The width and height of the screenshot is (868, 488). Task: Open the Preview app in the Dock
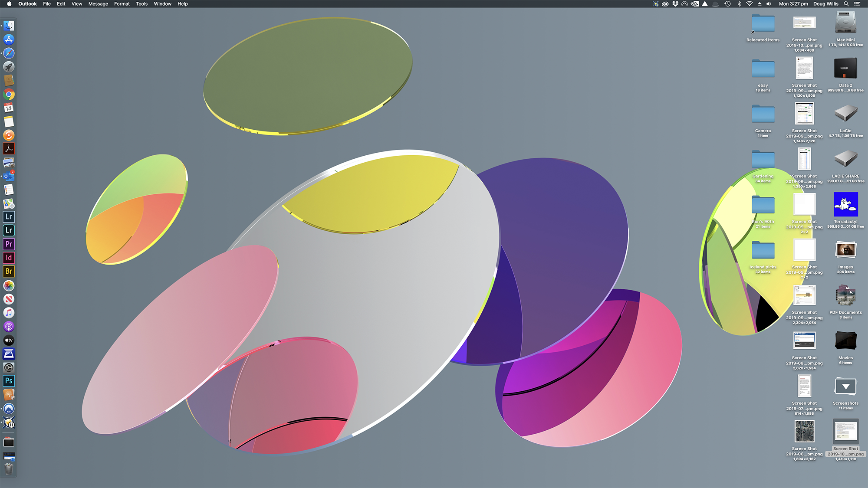tap(9, 162)
